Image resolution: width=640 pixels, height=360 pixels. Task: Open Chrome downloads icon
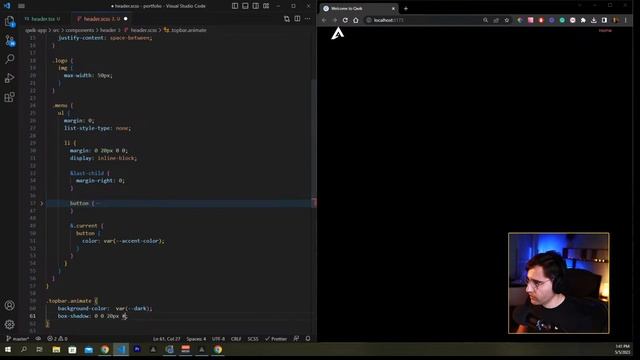tap(594, 20)
